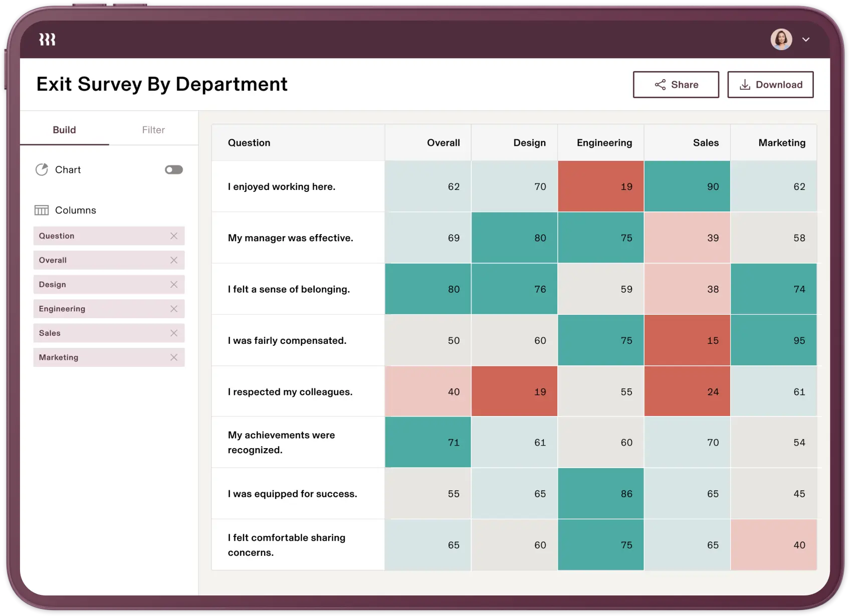Click the Download button

(770, 84)
